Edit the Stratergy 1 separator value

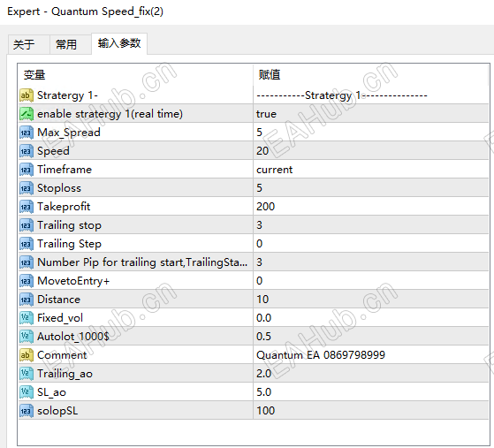(x=371, y=95)
